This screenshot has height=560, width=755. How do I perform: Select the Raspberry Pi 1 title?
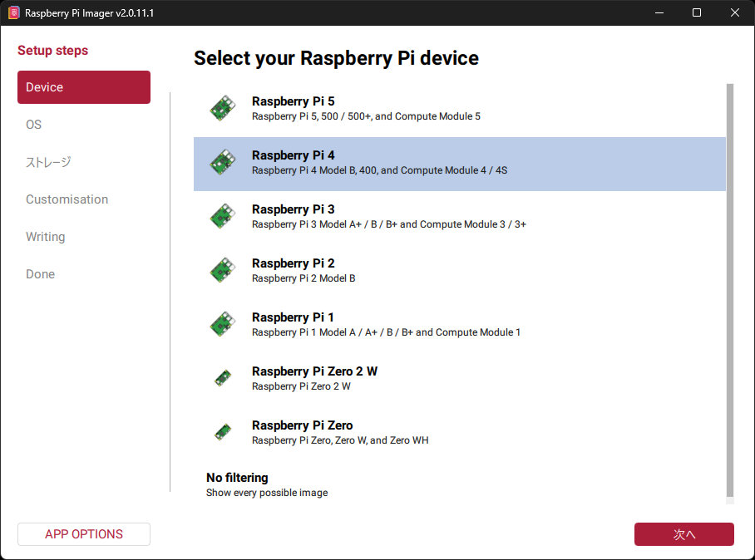click(x=293, y=317)
